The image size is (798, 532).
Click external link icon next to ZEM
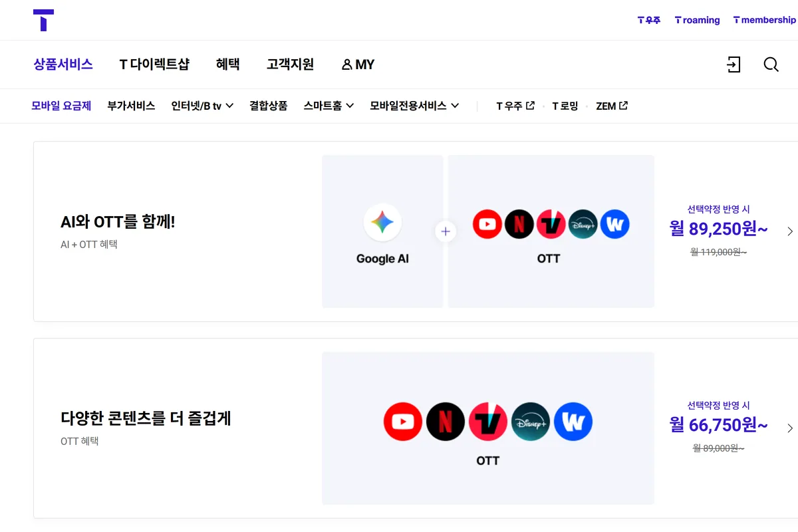623,105
